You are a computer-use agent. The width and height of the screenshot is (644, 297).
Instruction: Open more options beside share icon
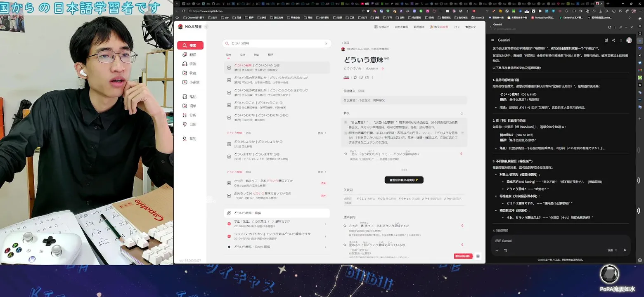[372, 77]
